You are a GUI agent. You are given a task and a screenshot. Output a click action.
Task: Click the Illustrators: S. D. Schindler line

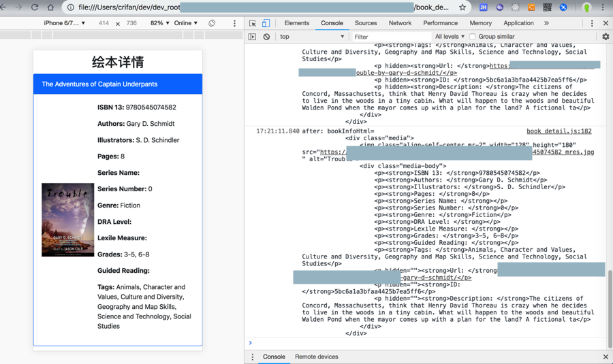138,140
